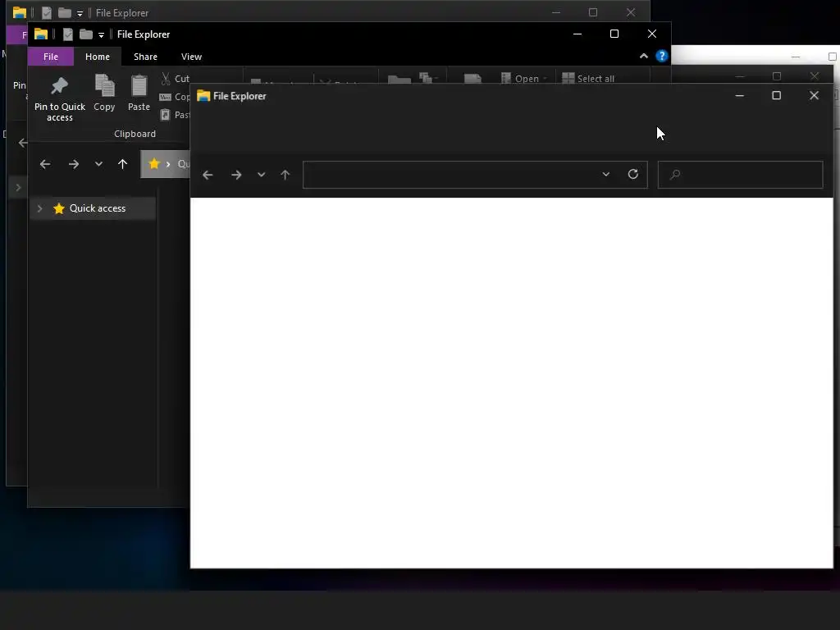The width and height of the screenshot is (840, 630).
Task: Click New folder icon in the rearmost window's toolbar
Action: click(x=65, y=13)
